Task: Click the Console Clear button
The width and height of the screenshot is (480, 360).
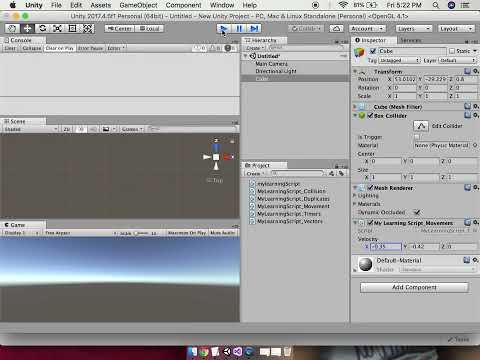Action: (x=10, y=48)
